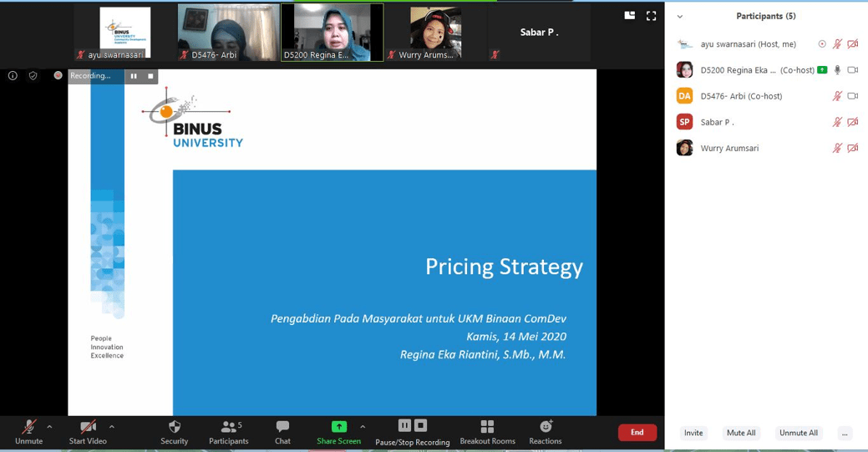Open the share options arrow next to Share Screen
Viewport: 868px width, 452px height.
coord(363,426)
